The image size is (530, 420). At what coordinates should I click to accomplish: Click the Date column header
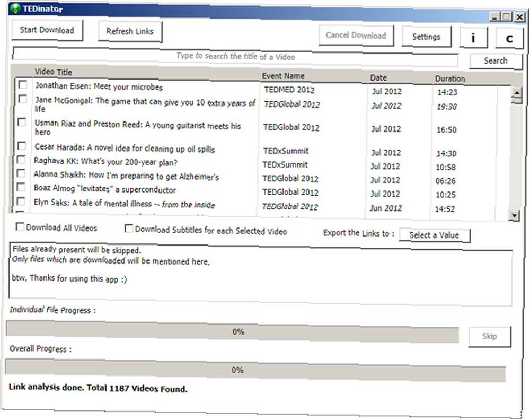coord(378,77)
